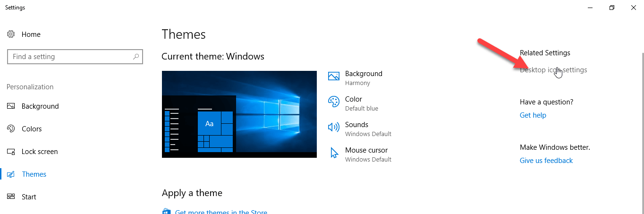Click the theme Background image icon
644x214 pixels.
tap(334, 76)
